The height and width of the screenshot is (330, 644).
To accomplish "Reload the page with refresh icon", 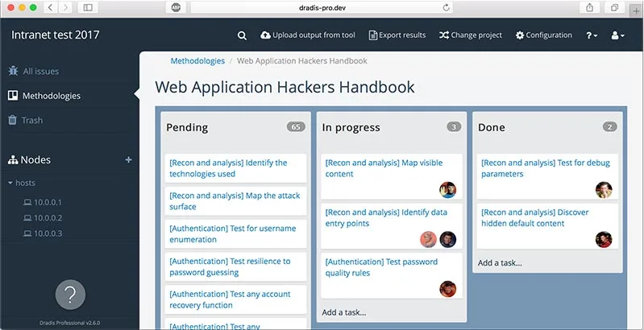I will pyautogui.click(x=446, y=8).
